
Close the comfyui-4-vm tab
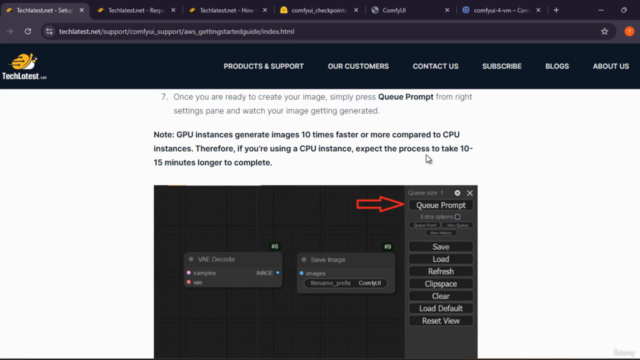[x=538, y=10]
